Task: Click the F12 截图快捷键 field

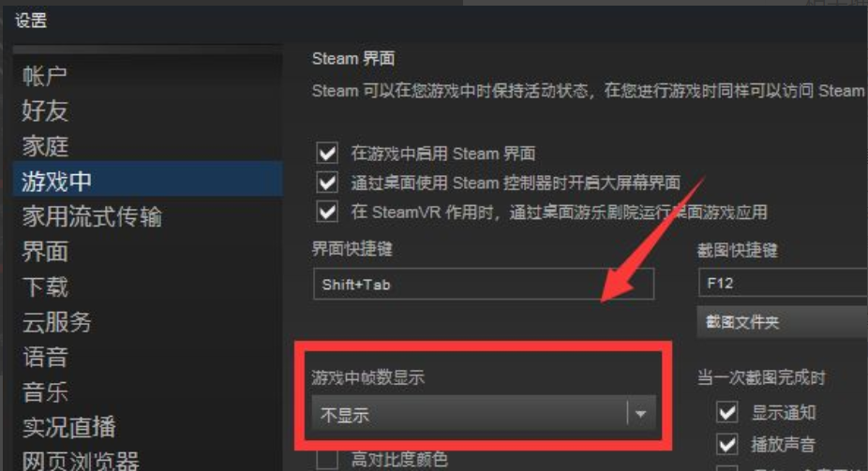Action: 783,283
